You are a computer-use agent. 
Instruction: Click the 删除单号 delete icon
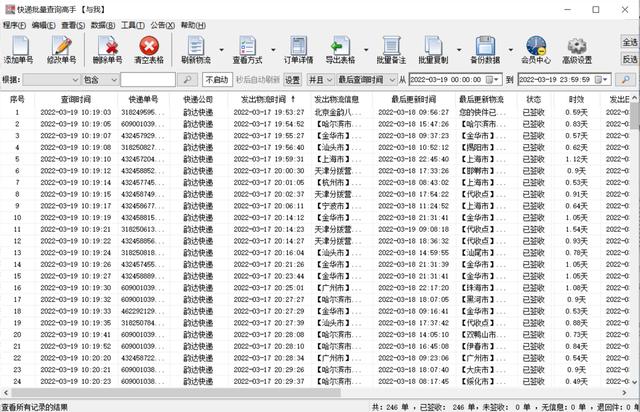107,49
